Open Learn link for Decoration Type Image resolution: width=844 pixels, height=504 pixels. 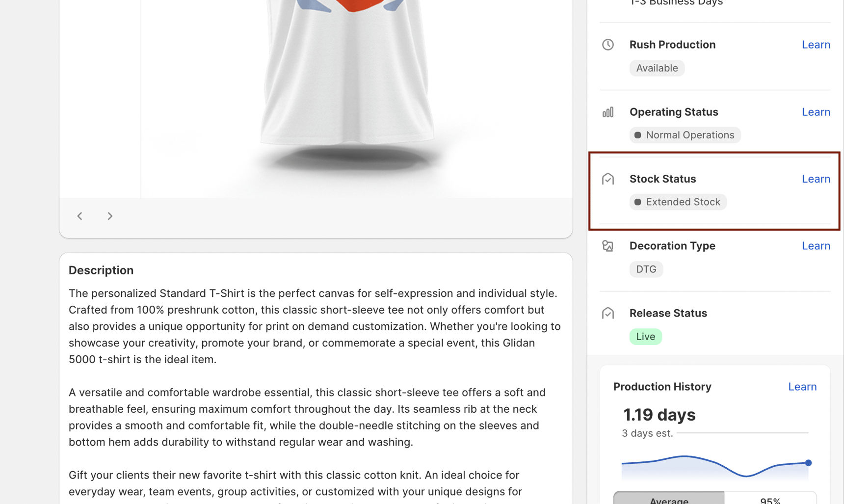816,246
